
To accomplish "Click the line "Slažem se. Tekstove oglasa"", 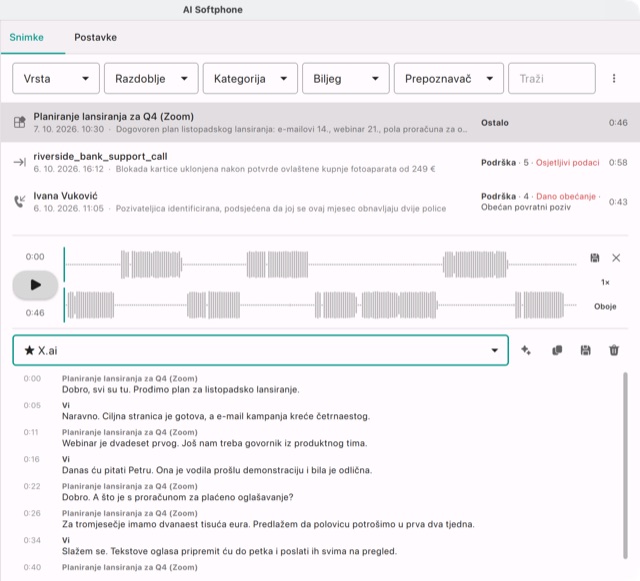I will [x=229, y=551].
